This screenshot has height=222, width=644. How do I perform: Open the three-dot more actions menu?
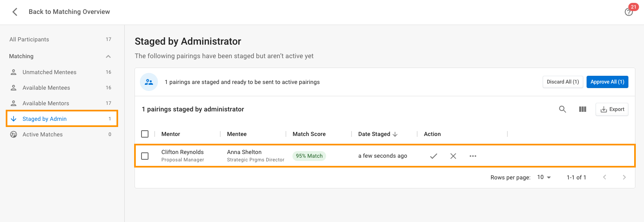tap(473, 156)
